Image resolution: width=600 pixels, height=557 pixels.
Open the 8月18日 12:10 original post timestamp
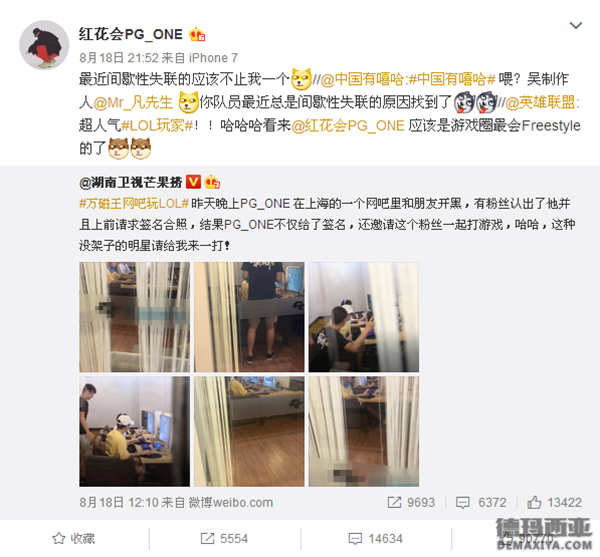118,502
